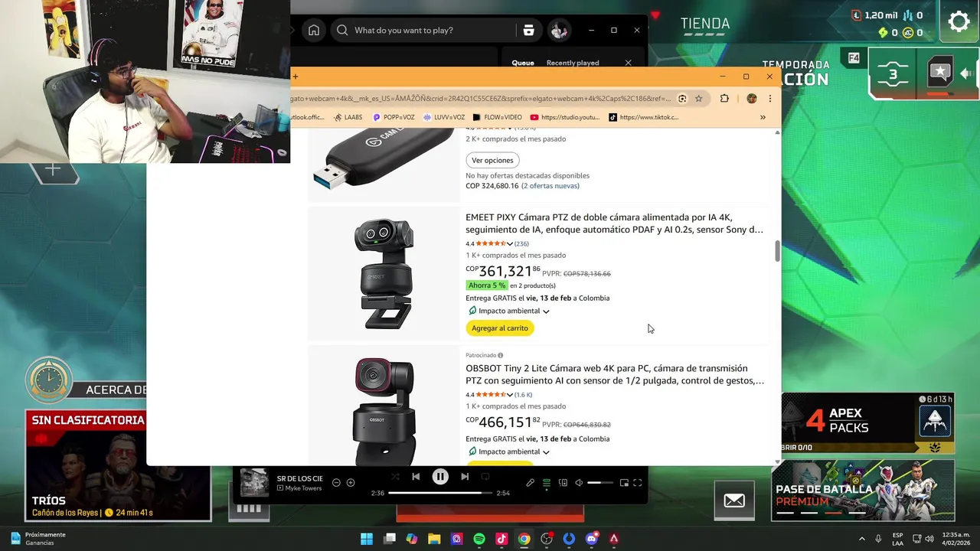The width and height of the screenshot is (980, 551).
Task: Toggle Spotify repeat
Action: click(485, 477)
